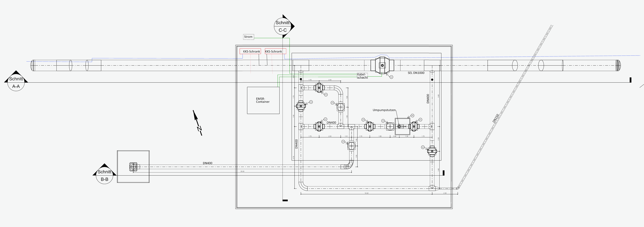Select the right KKS-Schrank box
Viewport: 644px width, 227px height.
(275, 51)
